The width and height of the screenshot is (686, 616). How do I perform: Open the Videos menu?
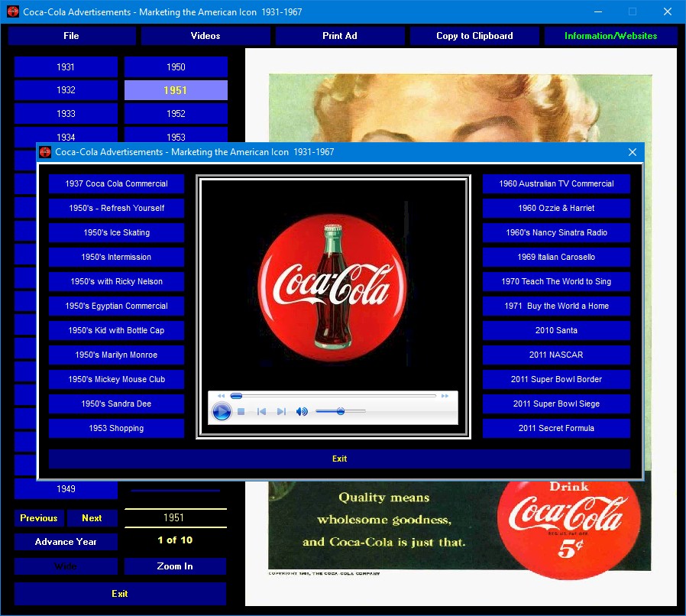[x=205, y=36]
